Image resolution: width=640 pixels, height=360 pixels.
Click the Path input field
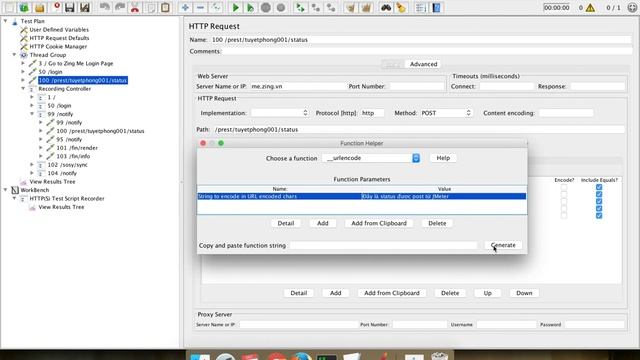click(x=419, y=129)
